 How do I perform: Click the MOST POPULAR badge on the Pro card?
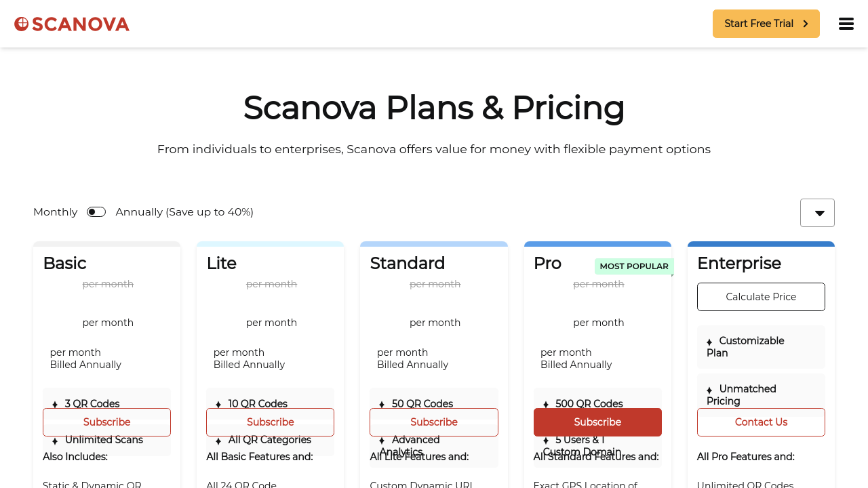click(x=634, y=266)
